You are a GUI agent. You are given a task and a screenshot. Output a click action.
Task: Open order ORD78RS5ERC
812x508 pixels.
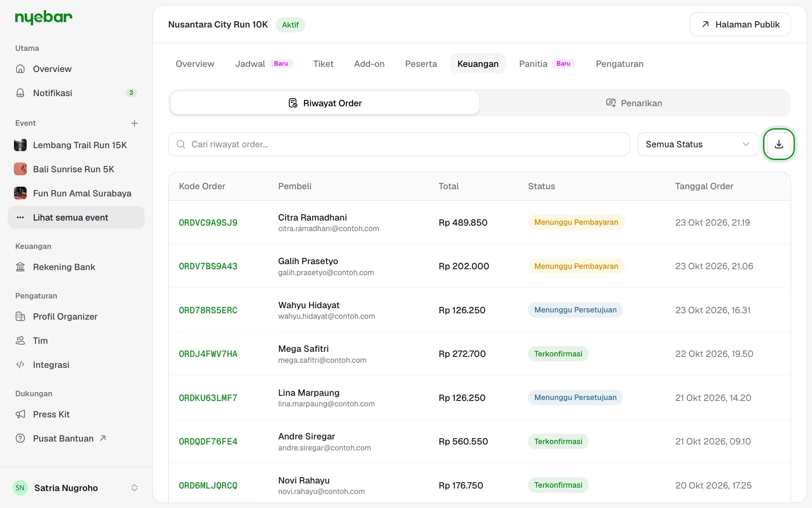208,310
